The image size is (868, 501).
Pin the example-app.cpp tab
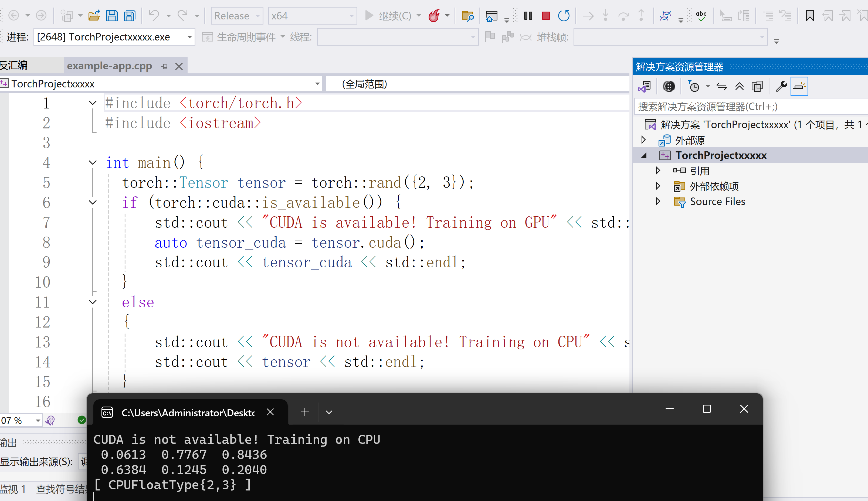point(164,66)
